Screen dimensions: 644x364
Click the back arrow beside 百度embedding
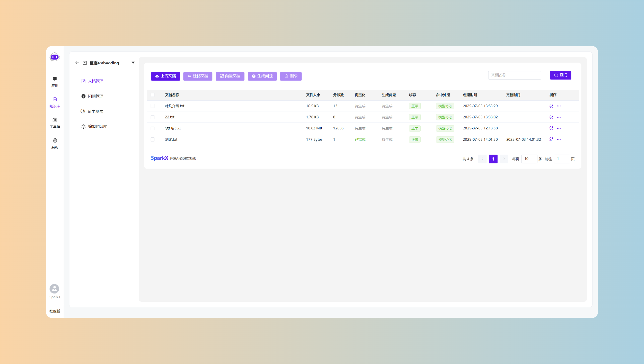click(x=77, y=63)
